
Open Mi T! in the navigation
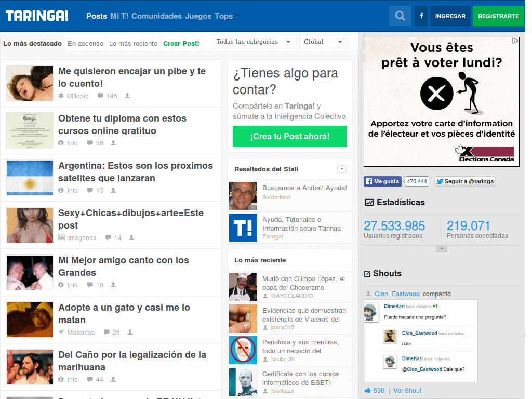click(119, 16)
